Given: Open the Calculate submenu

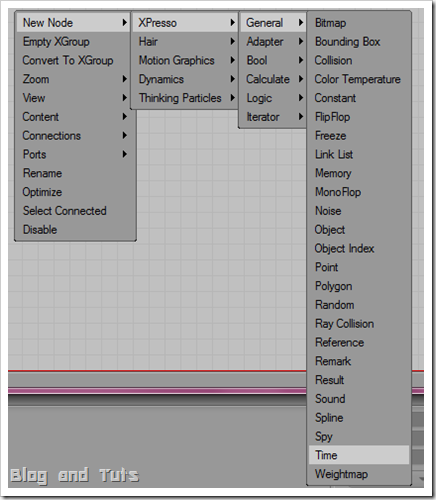Looking at the screenshot, I should coord(273,79).
